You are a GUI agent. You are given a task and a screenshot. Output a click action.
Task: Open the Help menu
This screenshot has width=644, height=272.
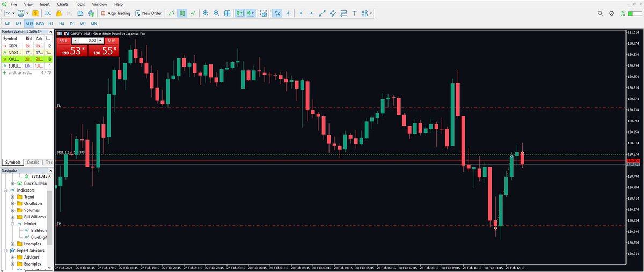[118, 4]
